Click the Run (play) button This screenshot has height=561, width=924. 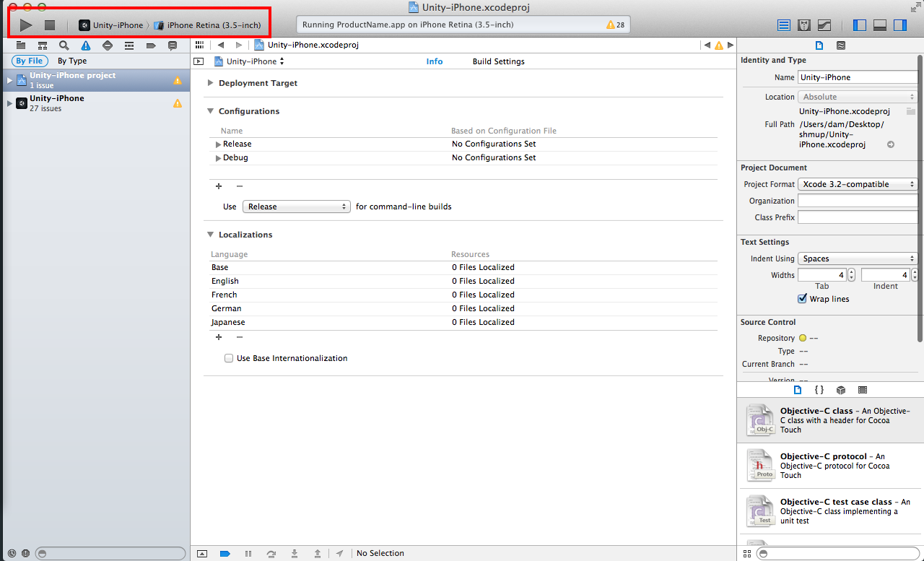[x=26, y=25]
